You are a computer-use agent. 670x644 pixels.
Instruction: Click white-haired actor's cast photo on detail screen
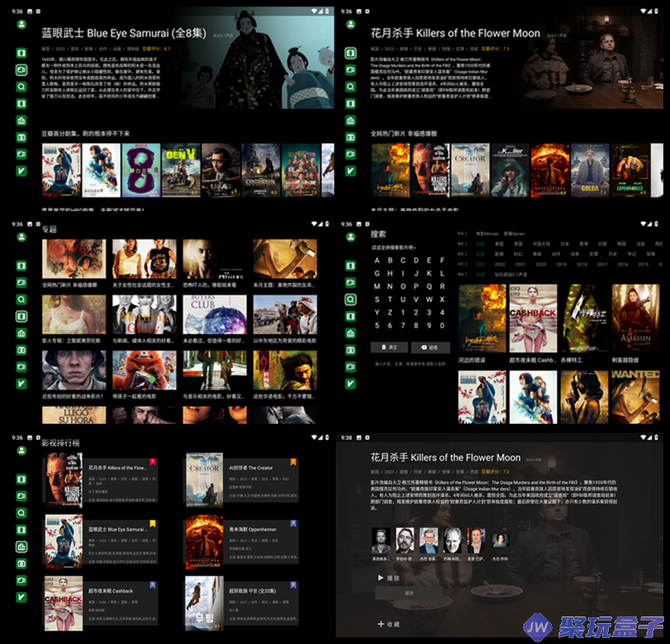(452, 541)
